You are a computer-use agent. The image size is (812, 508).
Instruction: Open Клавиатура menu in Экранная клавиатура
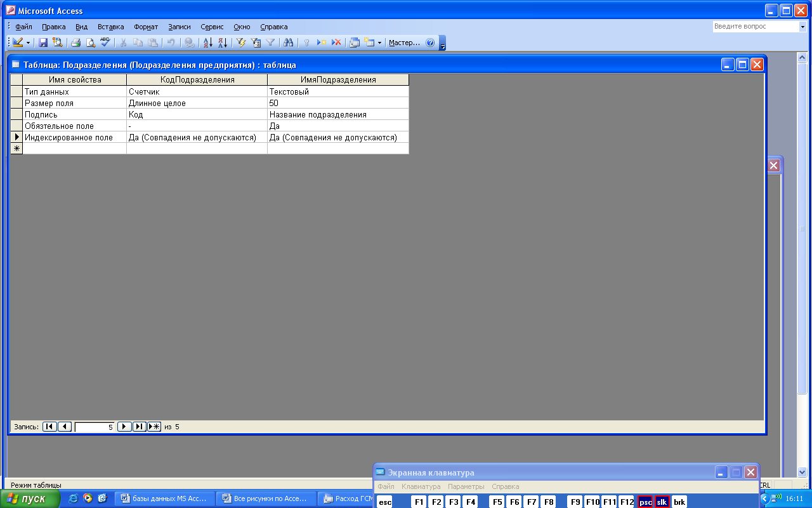click(421, 486)
